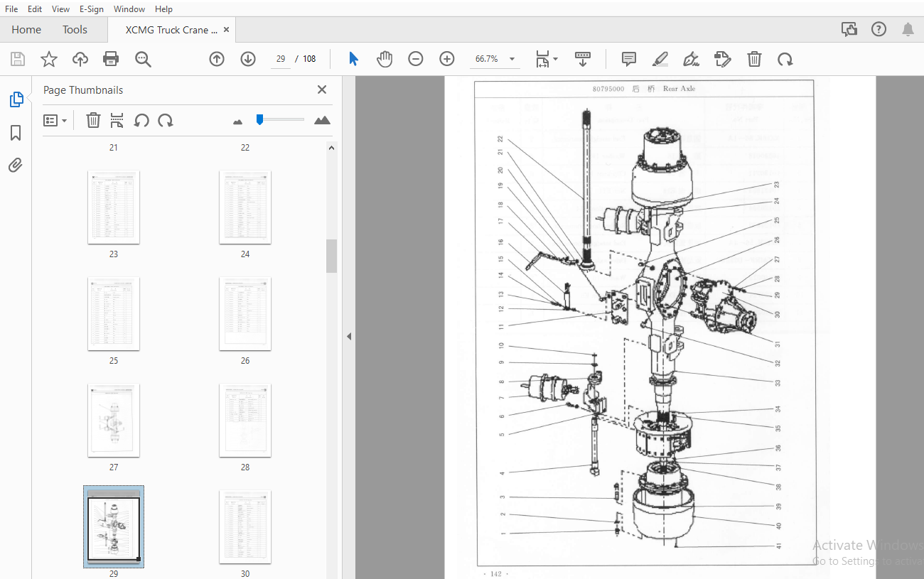Reduce thumbnail size small mountain icon
Image resolution: width=924 pixels, height=579 pixels.
[237, 121]
